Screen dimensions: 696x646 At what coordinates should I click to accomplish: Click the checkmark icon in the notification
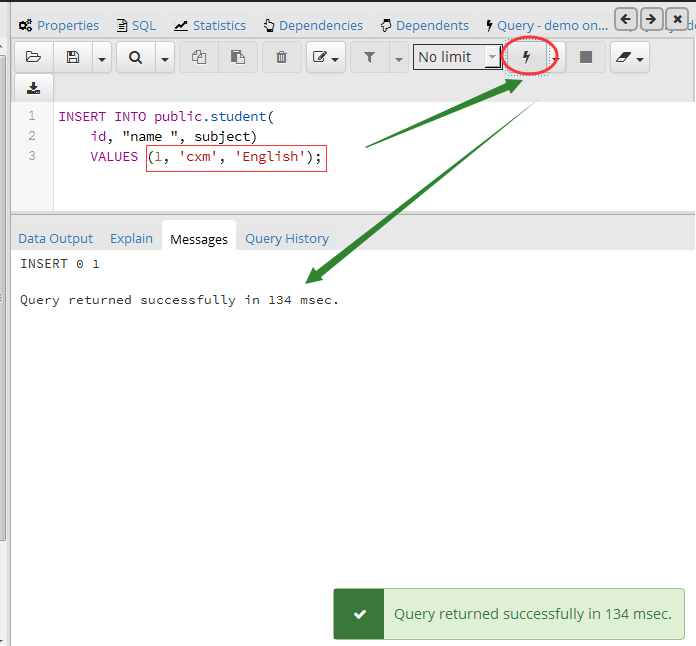360,614
